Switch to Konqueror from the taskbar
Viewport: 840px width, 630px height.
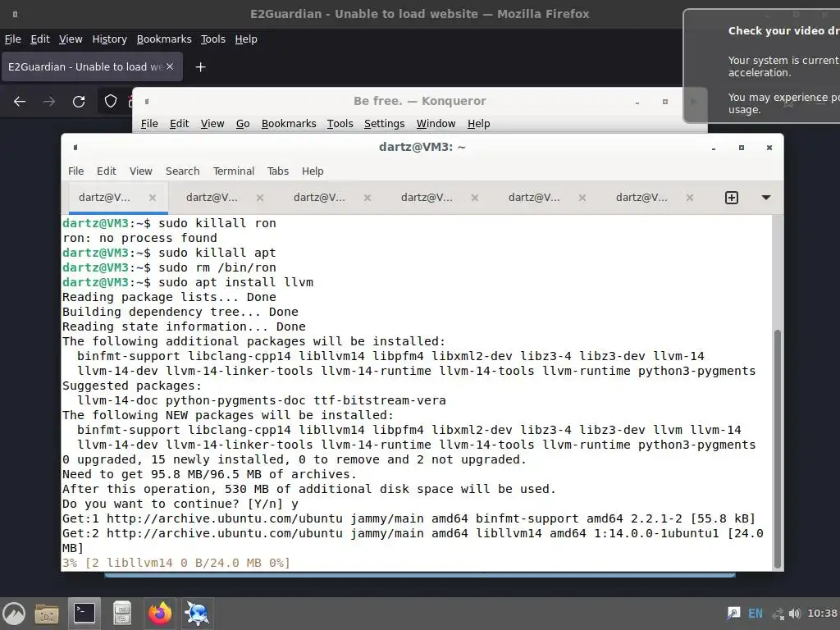(197, 614)
